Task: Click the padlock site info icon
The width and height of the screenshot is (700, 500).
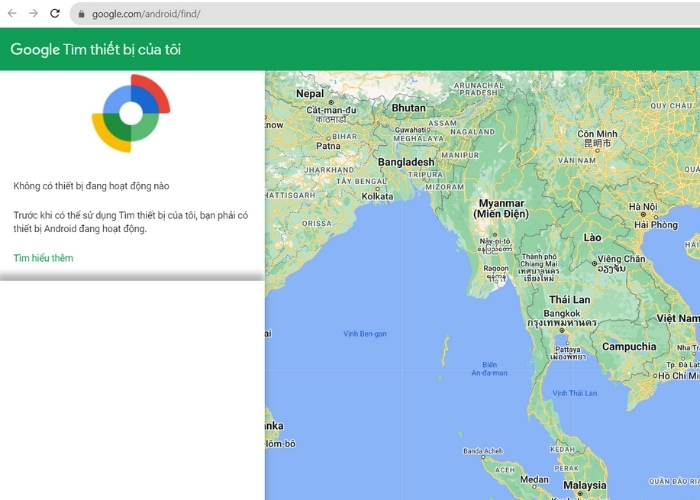Action: tap(81, 14)
